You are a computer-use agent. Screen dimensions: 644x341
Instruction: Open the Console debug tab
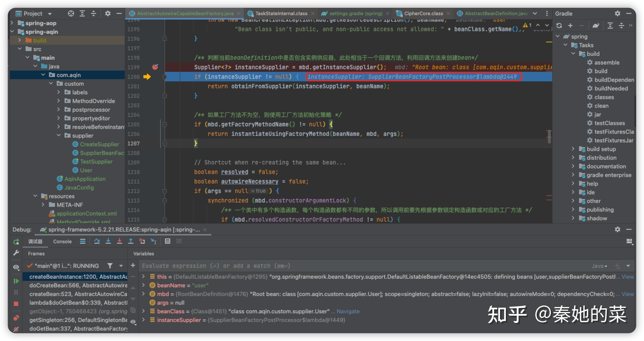(62, 241)
